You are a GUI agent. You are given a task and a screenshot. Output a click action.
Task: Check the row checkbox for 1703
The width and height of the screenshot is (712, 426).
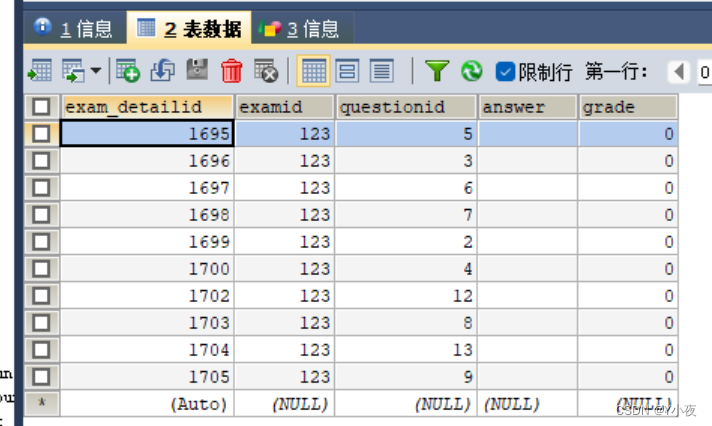[41, 323]
